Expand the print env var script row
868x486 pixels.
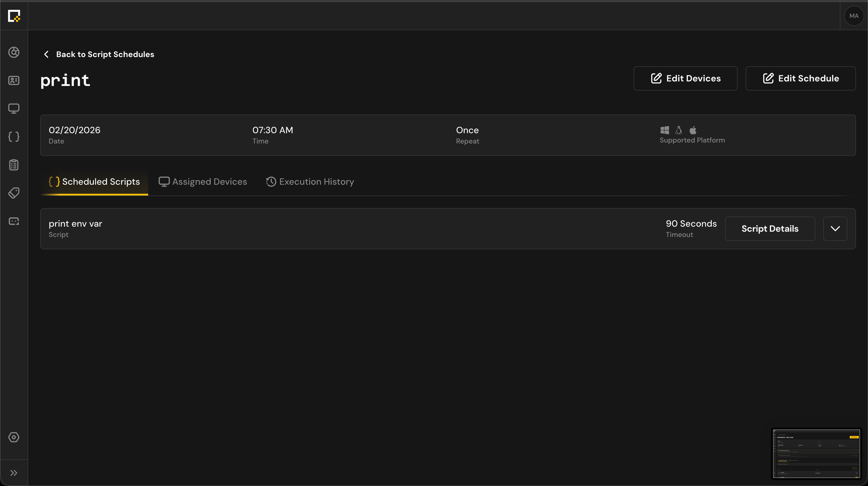point(835,228)
